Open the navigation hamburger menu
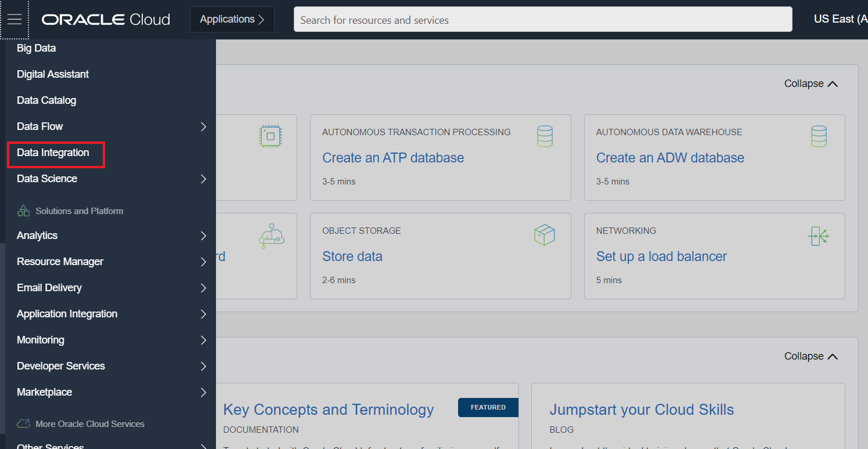 [x=15, y=19]
